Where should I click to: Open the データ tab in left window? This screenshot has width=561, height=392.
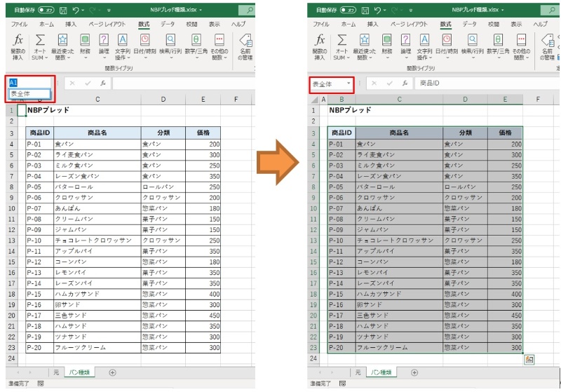pos(168,24)
